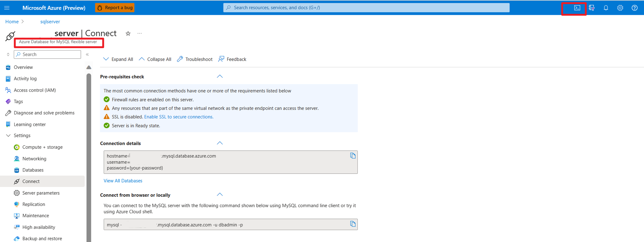Select the Connect menu item in the sidebar
Image resolution: width=644 pixels, height=242 pixels.
pyautogui.click(x=43, y=181)
